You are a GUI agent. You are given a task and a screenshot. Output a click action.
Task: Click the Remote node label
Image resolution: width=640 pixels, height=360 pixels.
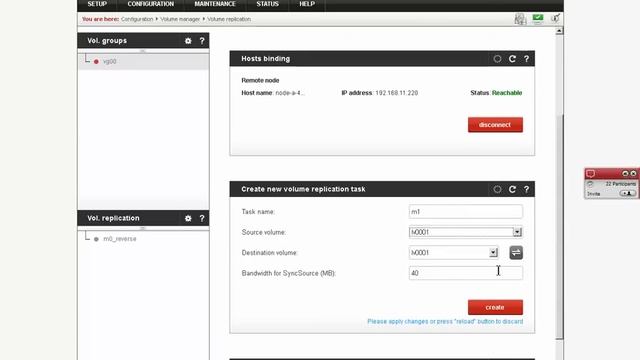pyautogui.click(x=260, y=80)
